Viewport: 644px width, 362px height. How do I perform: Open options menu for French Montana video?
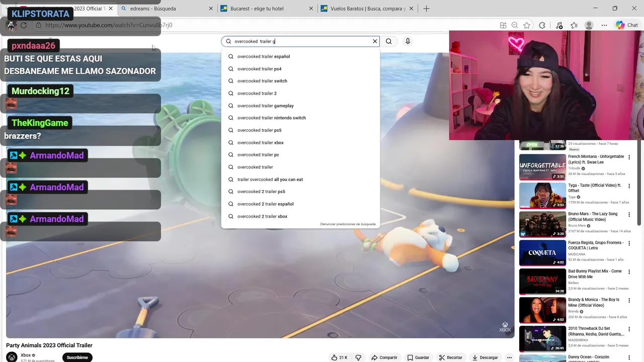click(x=629, y=157)
